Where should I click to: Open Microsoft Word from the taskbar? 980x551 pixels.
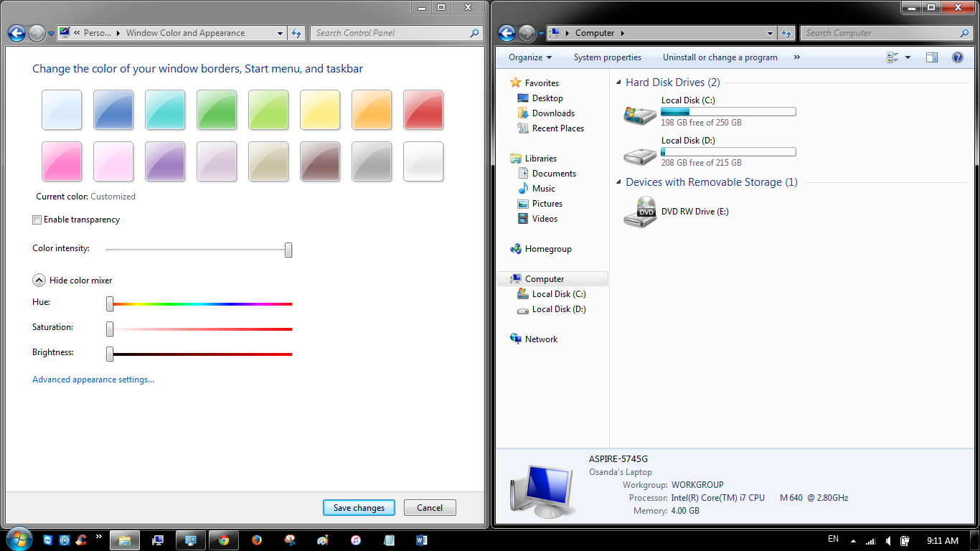point(422,540)
